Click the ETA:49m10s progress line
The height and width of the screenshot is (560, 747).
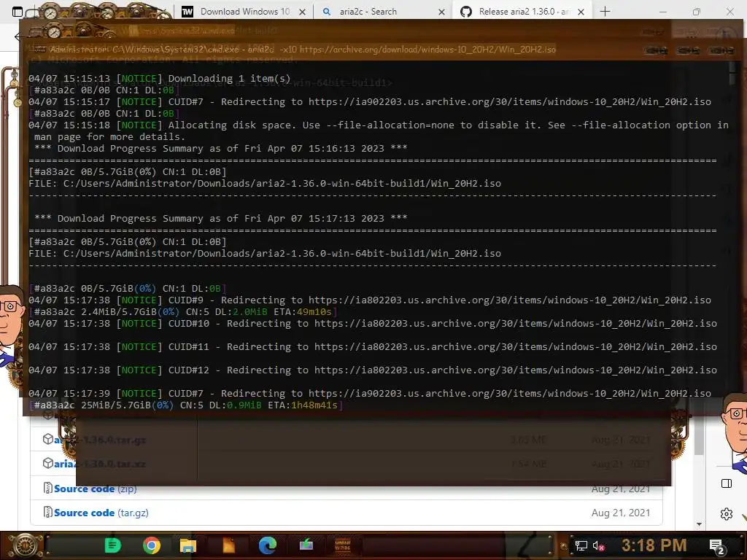[183, 312]
